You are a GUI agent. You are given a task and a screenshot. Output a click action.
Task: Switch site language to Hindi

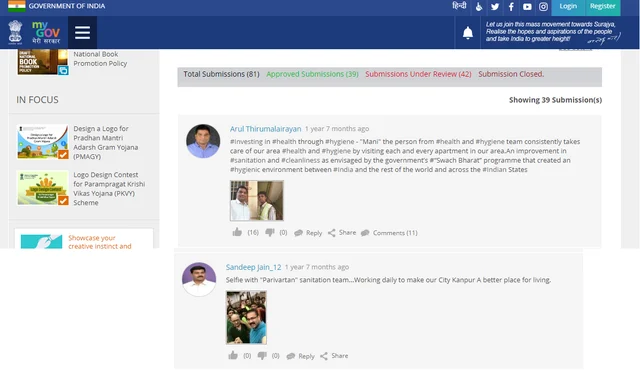point(459,6)
